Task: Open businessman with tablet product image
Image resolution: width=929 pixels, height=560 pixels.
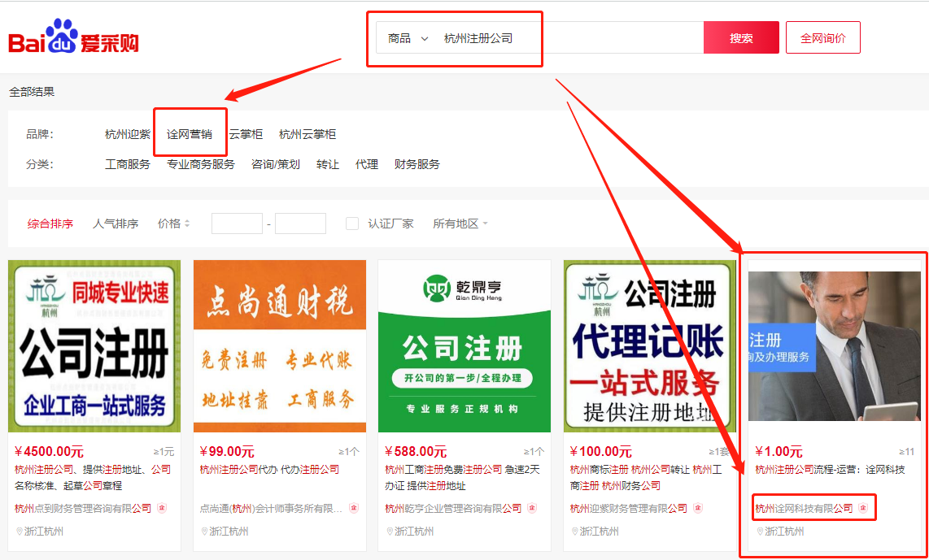Action: pyautogui.click(x=835, y=346)
